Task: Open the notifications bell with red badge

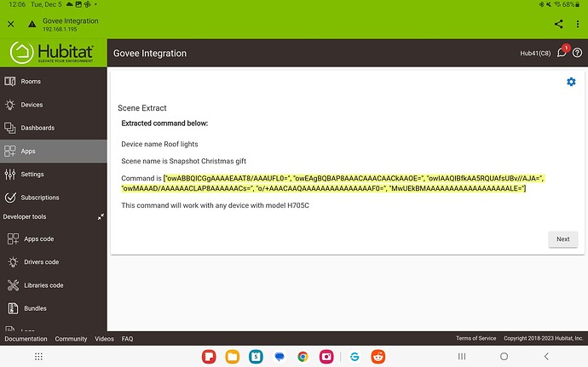Action: 562,52
